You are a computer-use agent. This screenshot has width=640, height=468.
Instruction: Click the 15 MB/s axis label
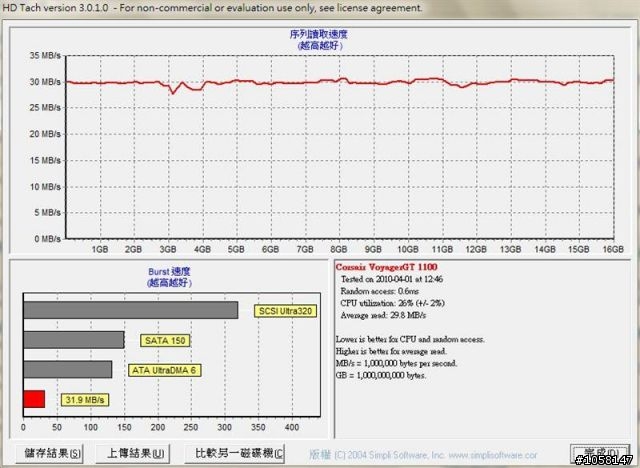click(x=45, y=160)
